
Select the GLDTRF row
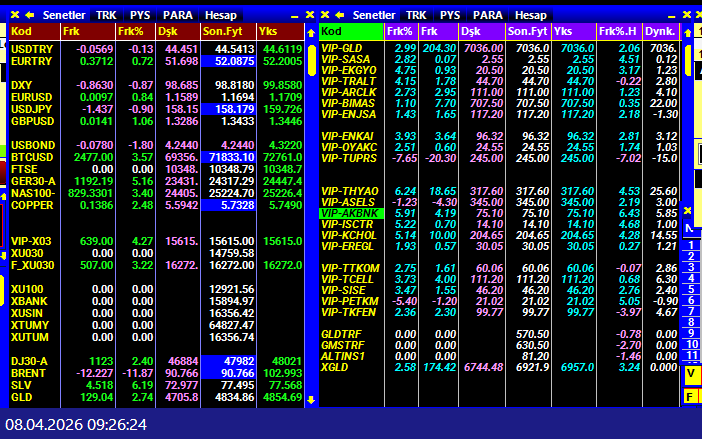(500, 334)
